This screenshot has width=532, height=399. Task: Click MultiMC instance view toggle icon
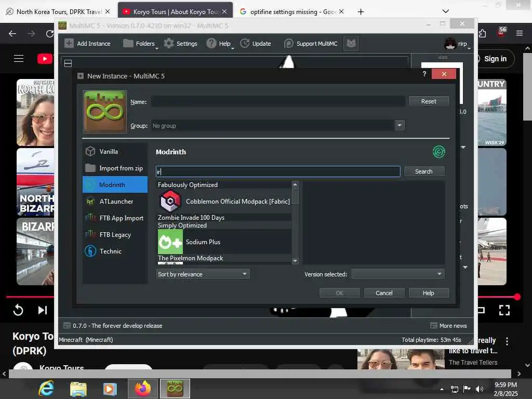[68, 63]
